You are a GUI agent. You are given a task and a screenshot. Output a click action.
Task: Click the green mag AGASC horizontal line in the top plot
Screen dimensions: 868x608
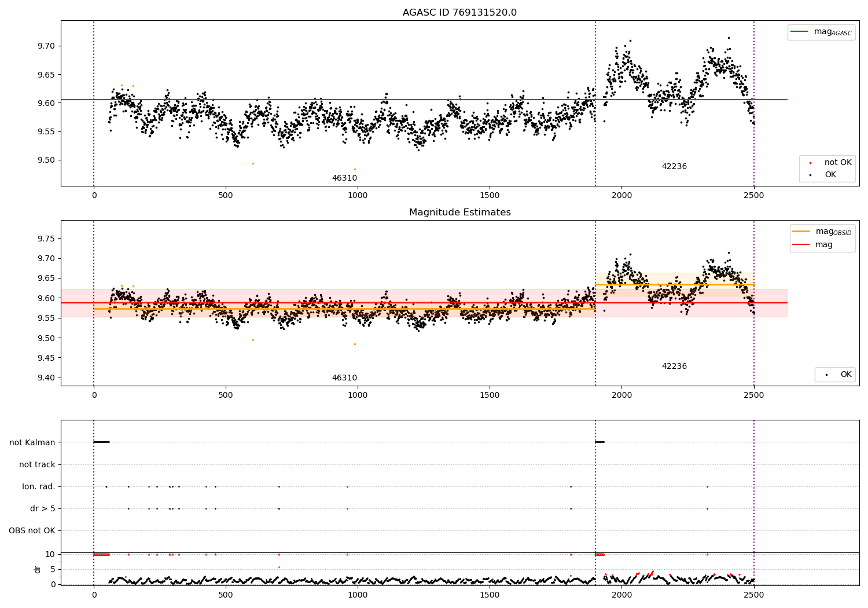(x=424, y=100)
